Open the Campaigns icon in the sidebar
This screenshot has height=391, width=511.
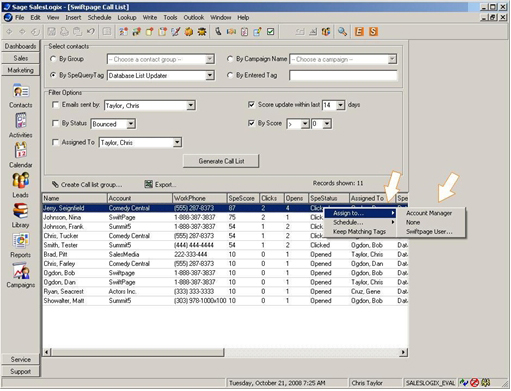(x=21, y=271)
